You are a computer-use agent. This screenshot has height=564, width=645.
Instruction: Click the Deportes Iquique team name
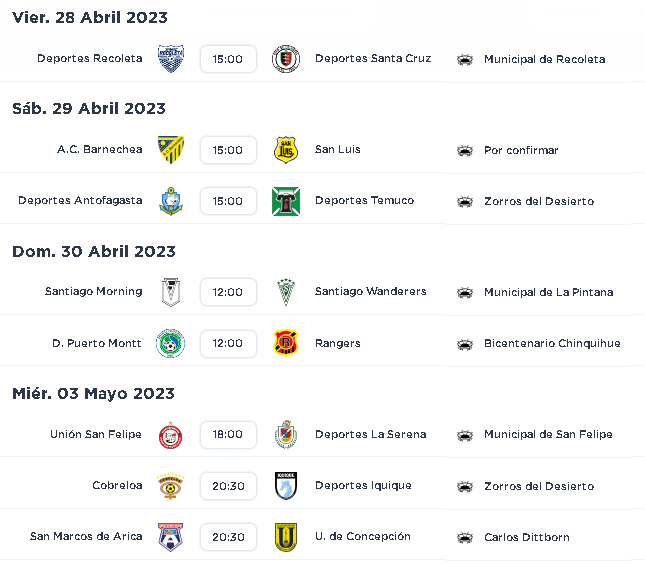coord(363,485)
